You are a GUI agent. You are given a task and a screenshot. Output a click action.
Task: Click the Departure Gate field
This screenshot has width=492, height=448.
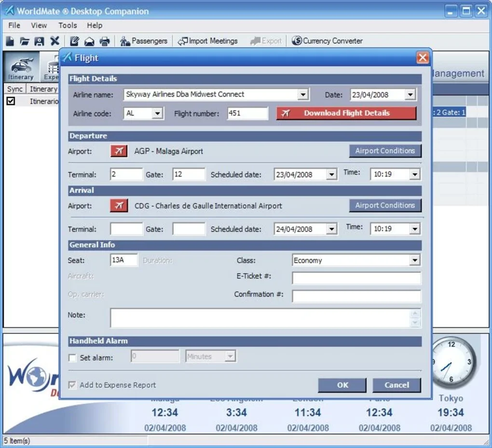(x=189, y=174)
